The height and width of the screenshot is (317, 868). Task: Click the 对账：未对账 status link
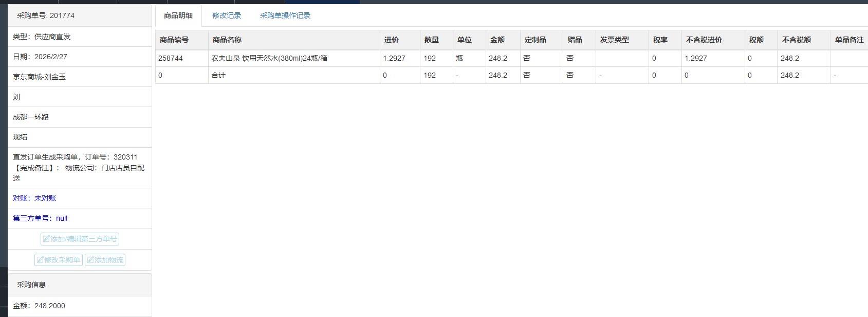[x=34, y=198]
